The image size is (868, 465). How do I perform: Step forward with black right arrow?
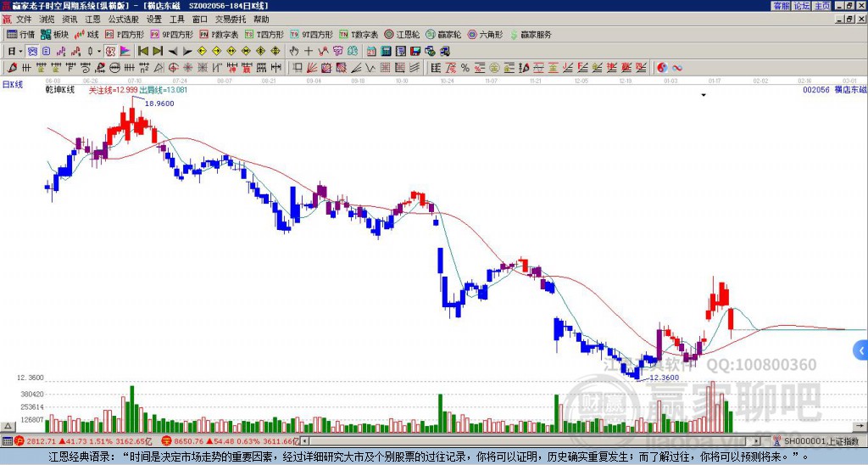point(187,52)
